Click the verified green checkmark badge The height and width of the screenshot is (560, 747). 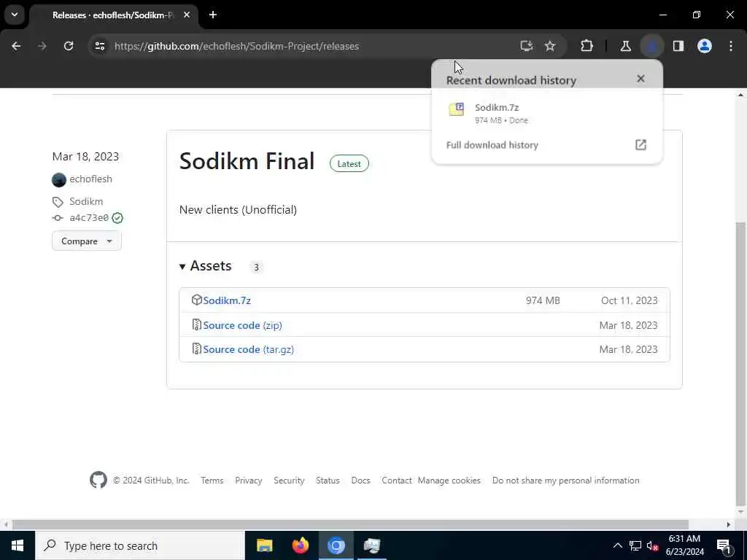click(x=117, y=218)
